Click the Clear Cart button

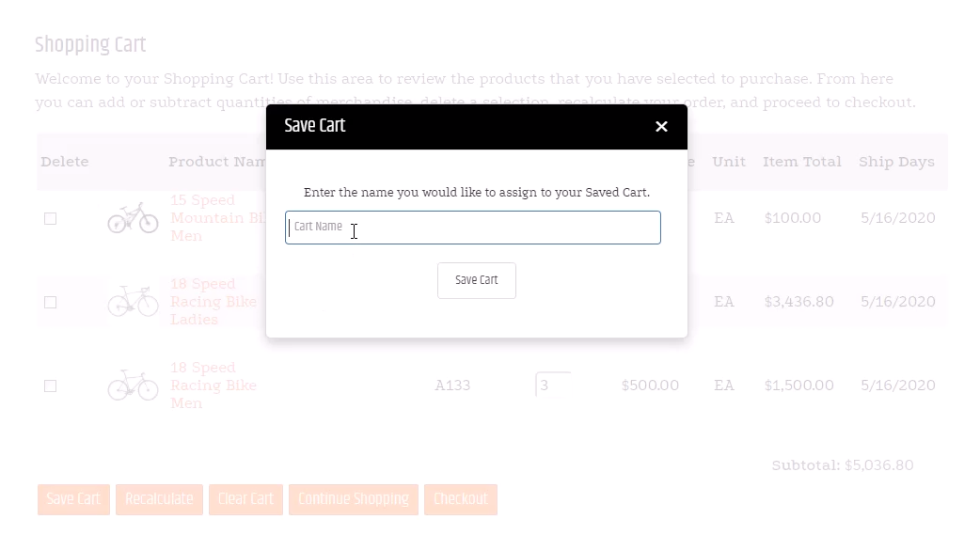click(x=245, y=499)
